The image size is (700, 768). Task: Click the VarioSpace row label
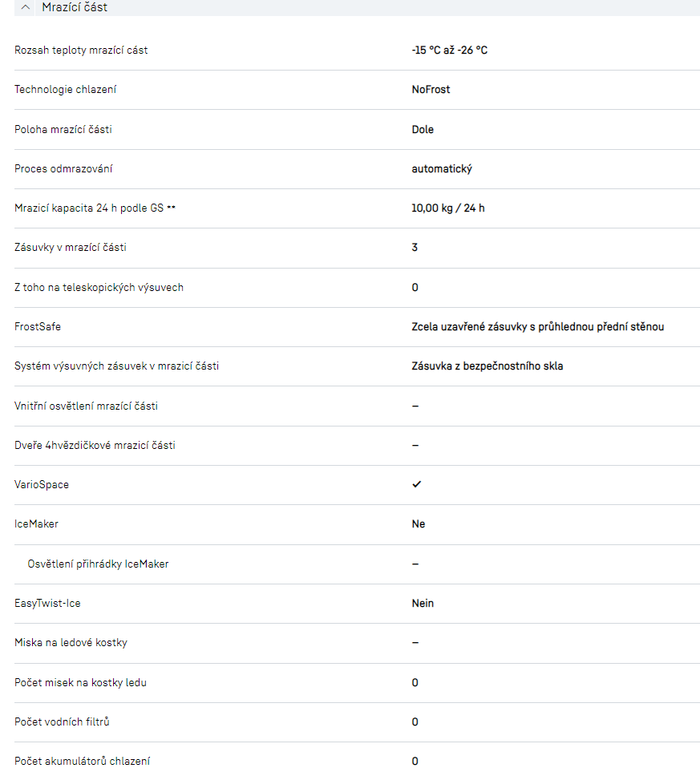coord(42,485)
